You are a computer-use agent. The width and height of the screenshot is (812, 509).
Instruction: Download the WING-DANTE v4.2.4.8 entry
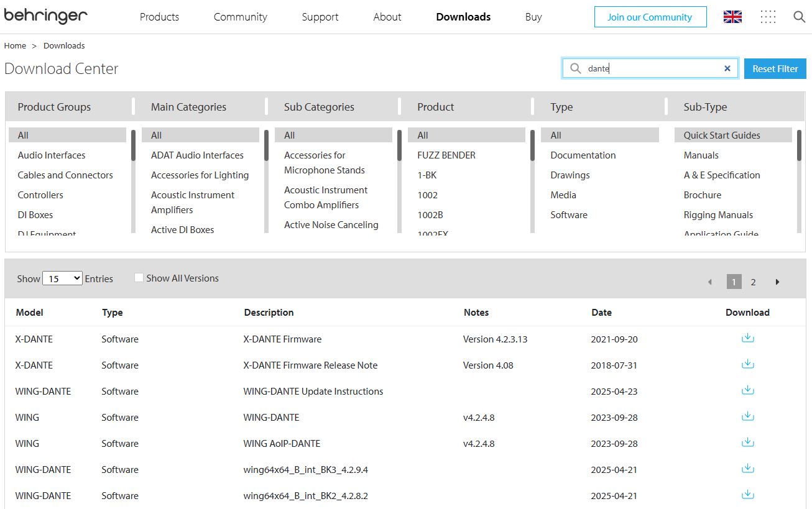[748, 416]
